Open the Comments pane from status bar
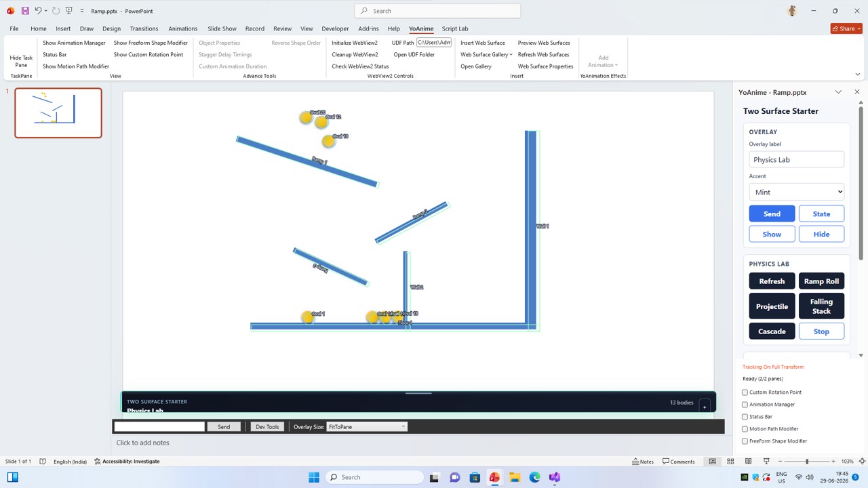Screen dimensions: 868x488 (679, 462)
